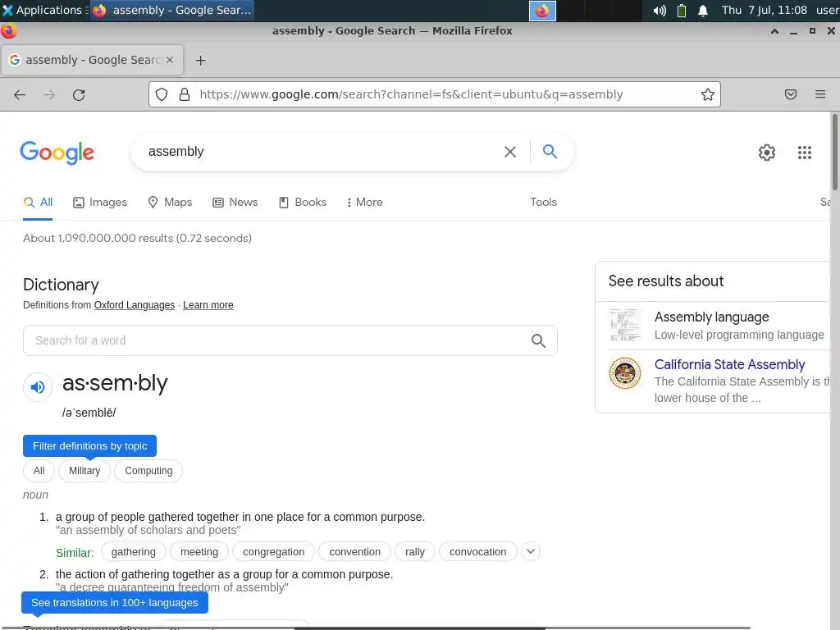This screenshot has width=840, height=630.
Task: Click the Firefox address bar URL
Action: (411, 95)
